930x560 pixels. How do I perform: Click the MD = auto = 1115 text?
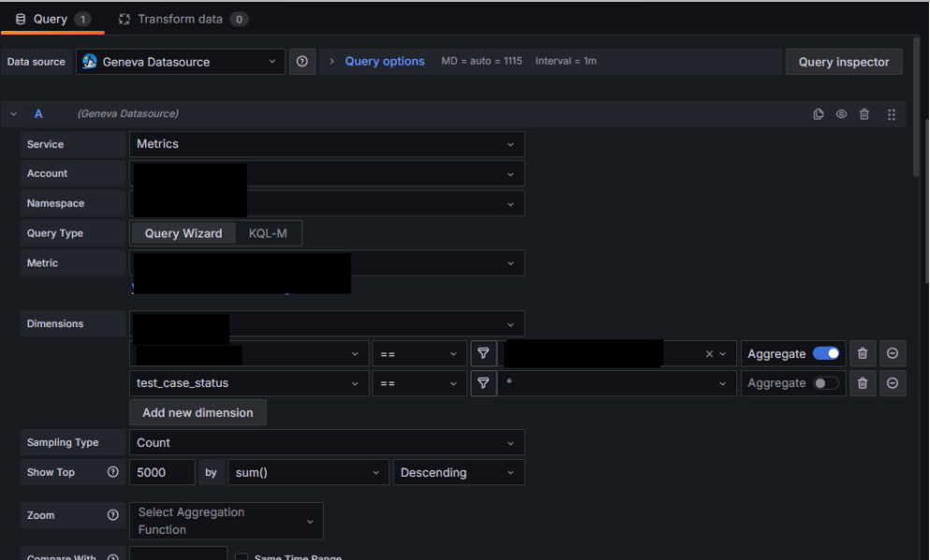point(482,61)
